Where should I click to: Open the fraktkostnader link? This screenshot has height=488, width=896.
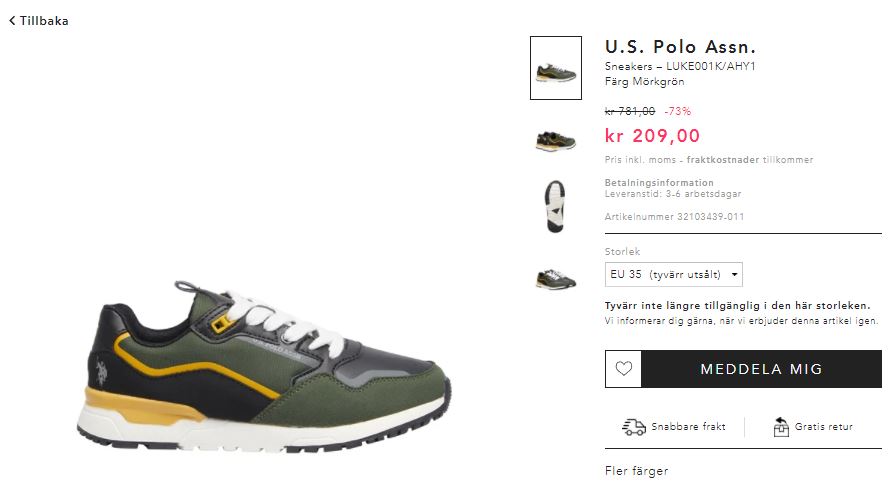723,159
